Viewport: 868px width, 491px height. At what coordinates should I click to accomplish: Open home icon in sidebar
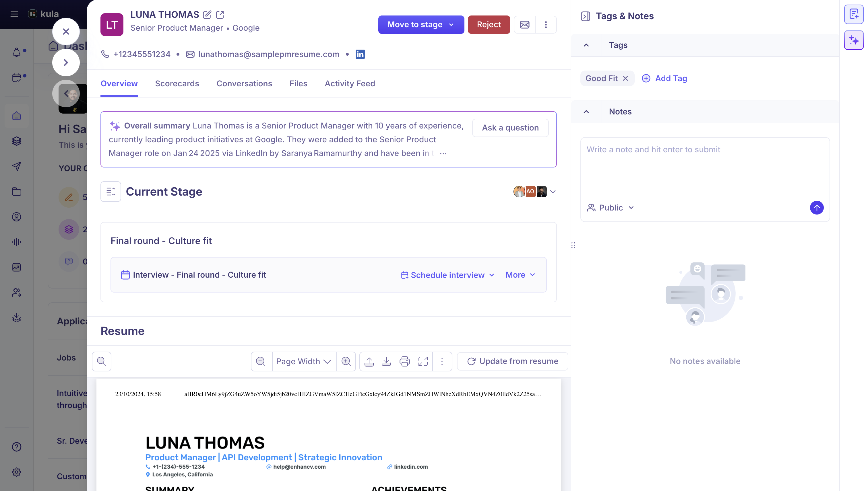[x=17, y=116]
